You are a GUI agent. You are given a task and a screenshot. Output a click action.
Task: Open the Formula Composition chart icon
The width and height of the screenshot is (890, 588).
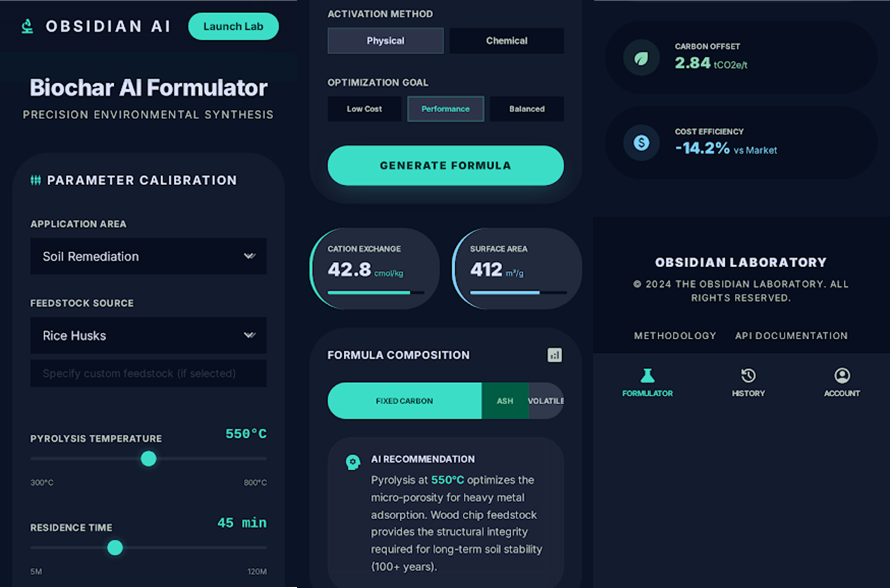coord(554,355)
